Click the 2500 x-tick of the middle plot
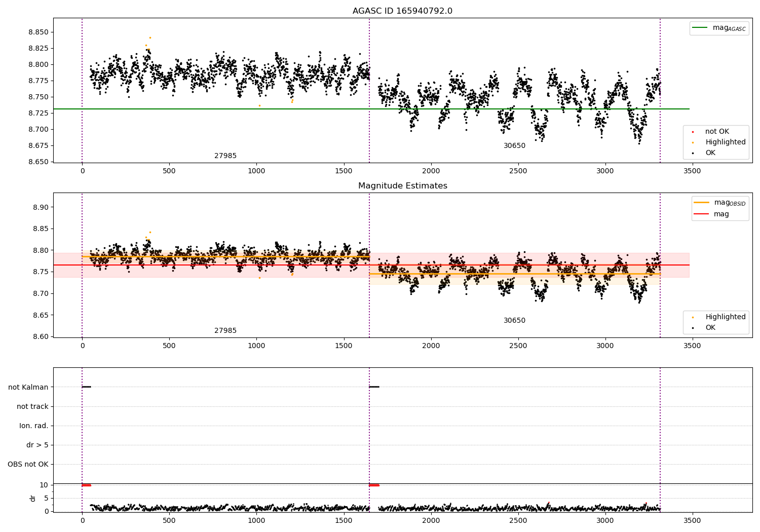Screen dimensions: 760x532 point(518,346)
